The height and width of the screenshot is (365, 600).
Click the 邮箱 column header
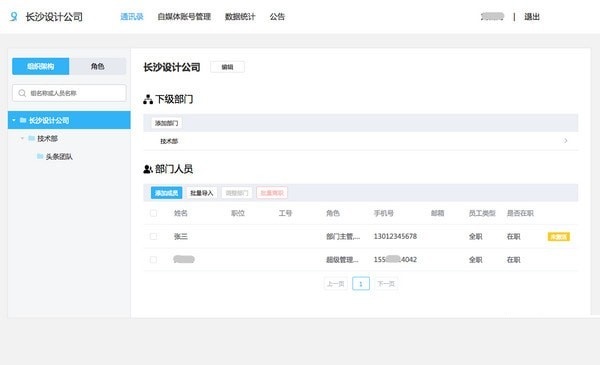[438, 213]
